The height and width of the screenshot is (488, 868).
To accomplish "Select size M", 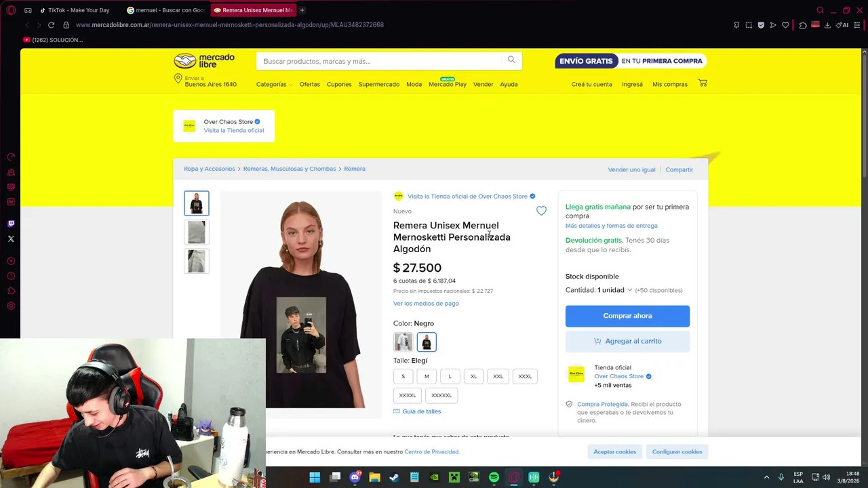I will click(x=427, y=376).
